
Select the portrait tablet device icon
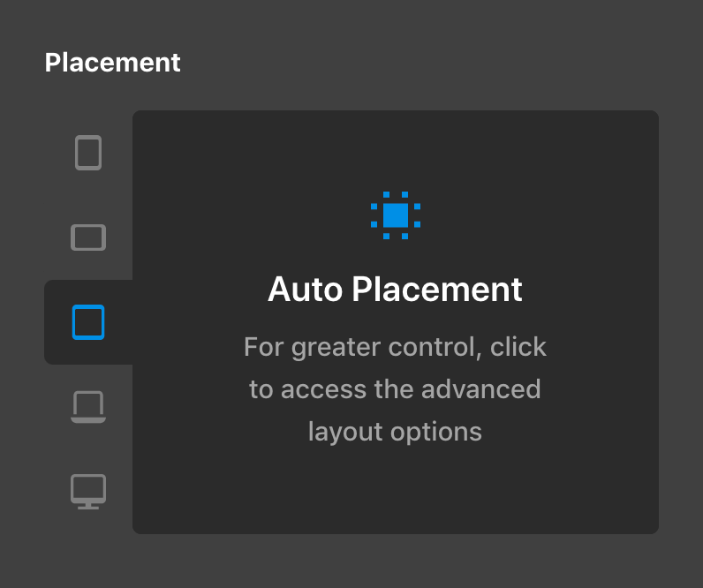pos(88,153)
